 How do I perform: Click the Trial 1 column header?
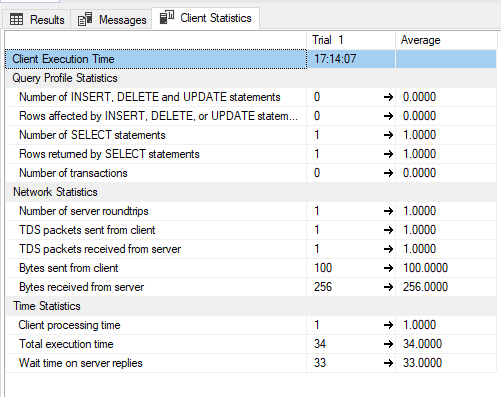pos(351,40)
